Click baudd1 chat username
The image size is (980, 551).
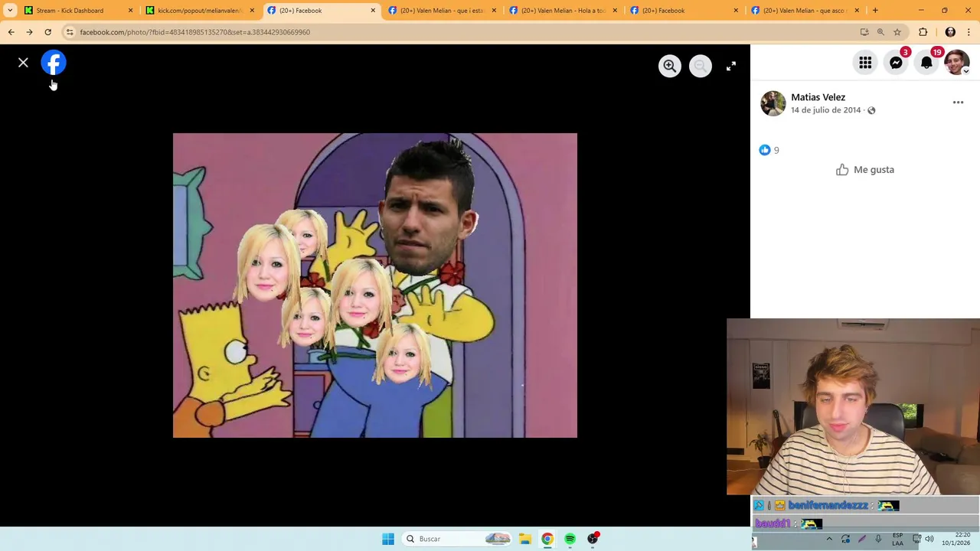point(773,523)
